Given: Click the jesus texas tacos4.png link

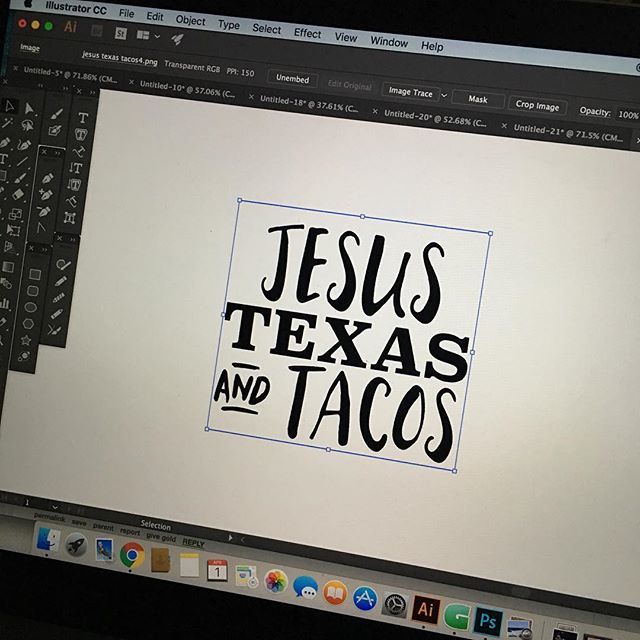Looking at the screenshot, I should tap(120, 58).
